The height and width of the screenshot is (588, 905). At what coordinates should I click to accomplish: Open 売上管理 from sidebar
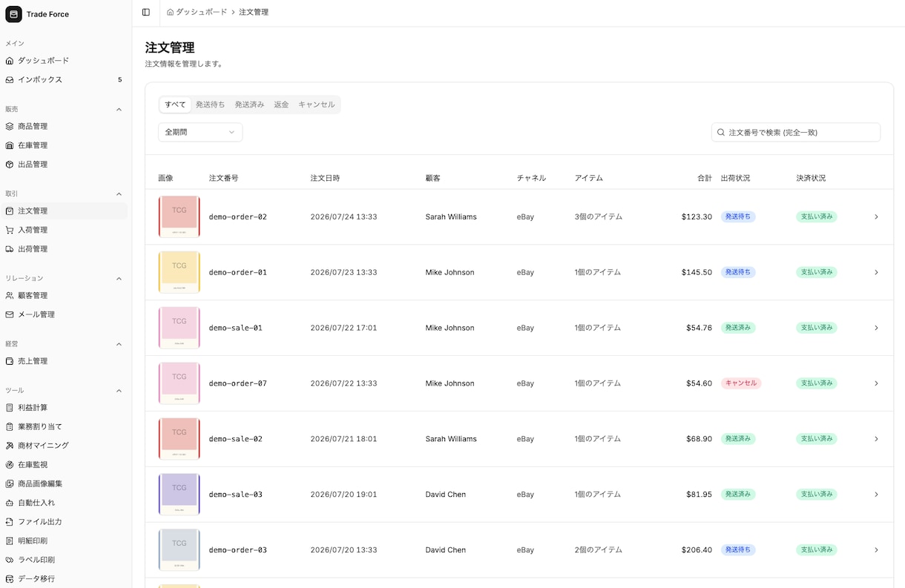click(x=65, y=361)
